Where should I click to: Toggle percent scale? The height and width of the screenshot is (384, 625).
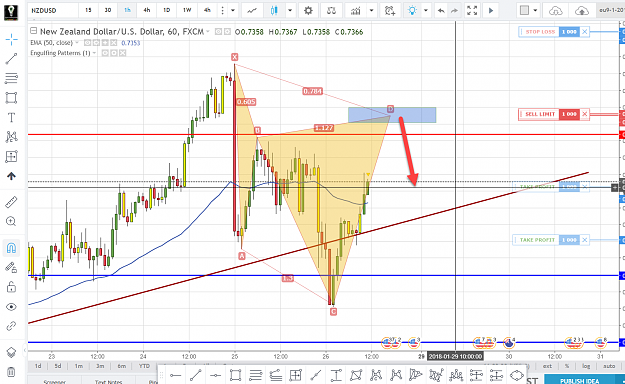point(567,366)
